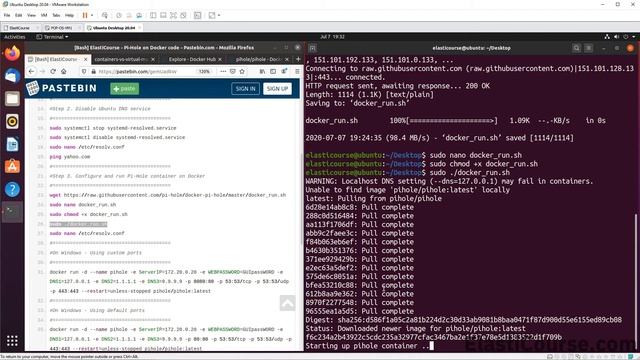Open a new Firefox tab
Image resolution: width=640 pixels, height=360 pixels.
pyautogui.click(x=298, y=59)
